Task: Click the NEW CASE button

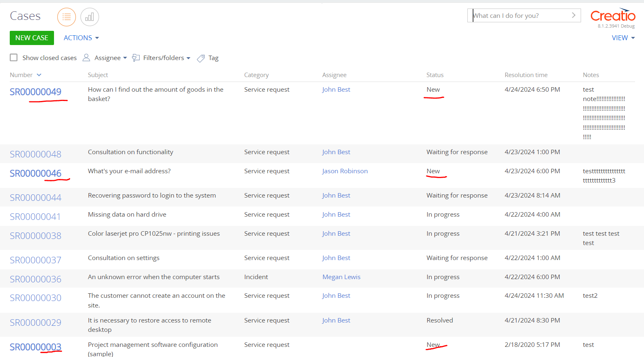Action: click(x=32, y=38)
